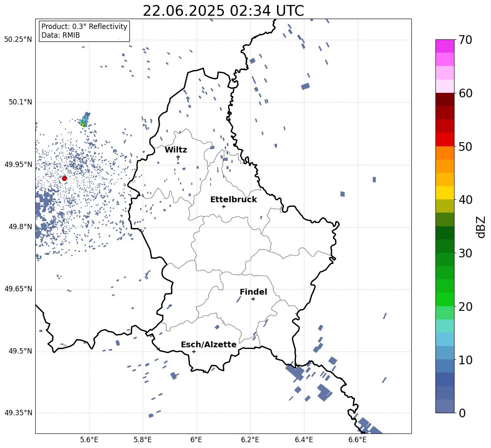Click the 50.1°N latitude label
Viewport: 491px width, 448px height.
tap(20, 102)
